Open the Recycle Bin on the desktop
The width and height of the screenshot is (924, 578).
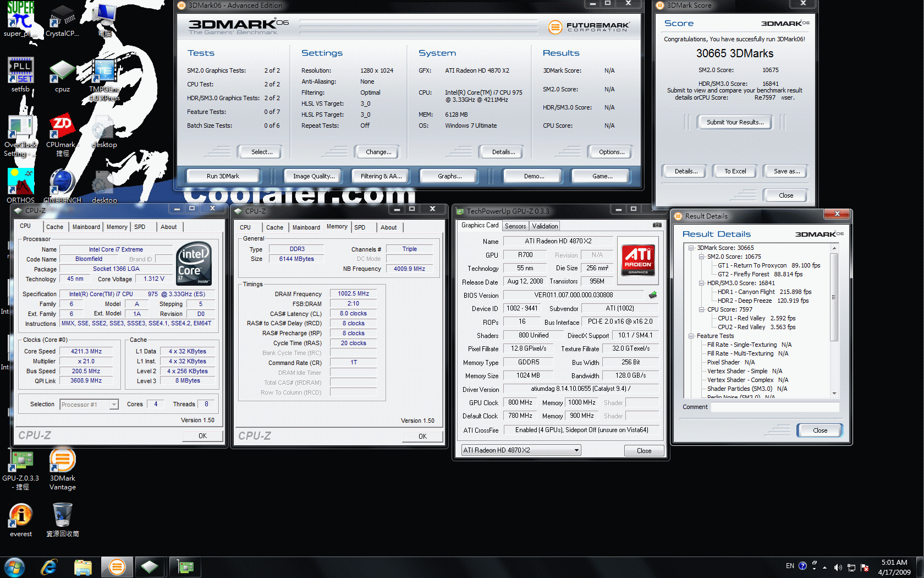coord(62,520)
